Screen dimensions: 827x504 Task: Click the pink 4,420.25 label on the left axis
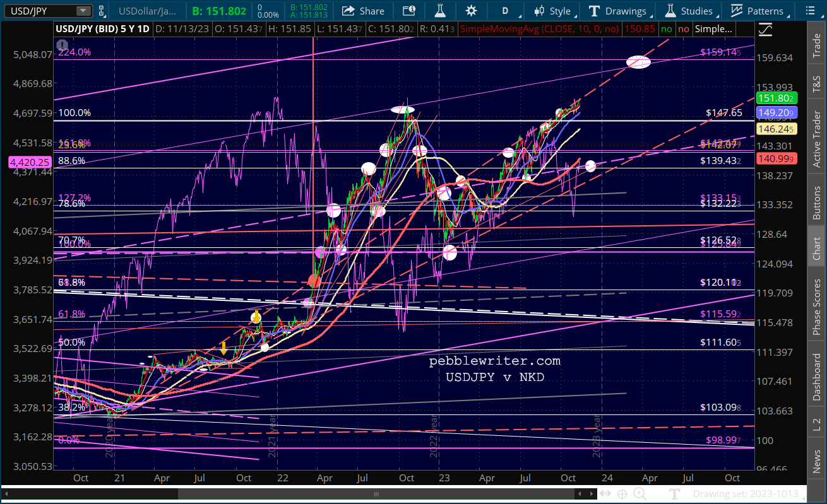(x=29, y=162)
